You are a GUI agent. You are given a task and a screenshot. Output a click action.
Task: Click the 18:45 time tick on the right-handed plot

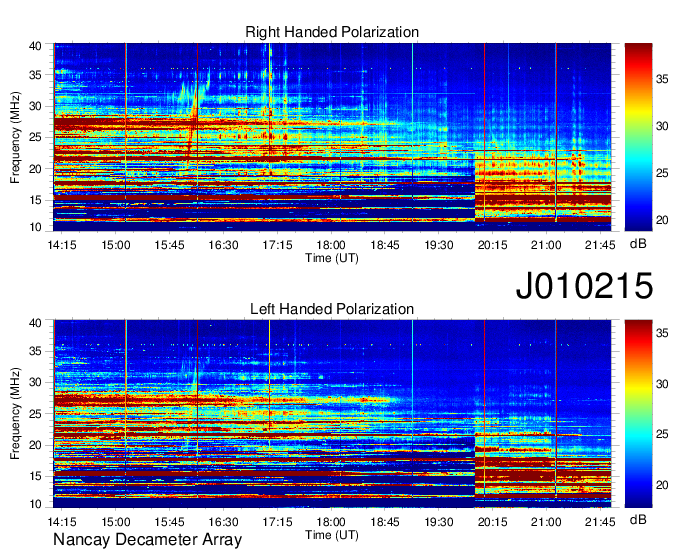coord(385,245)
